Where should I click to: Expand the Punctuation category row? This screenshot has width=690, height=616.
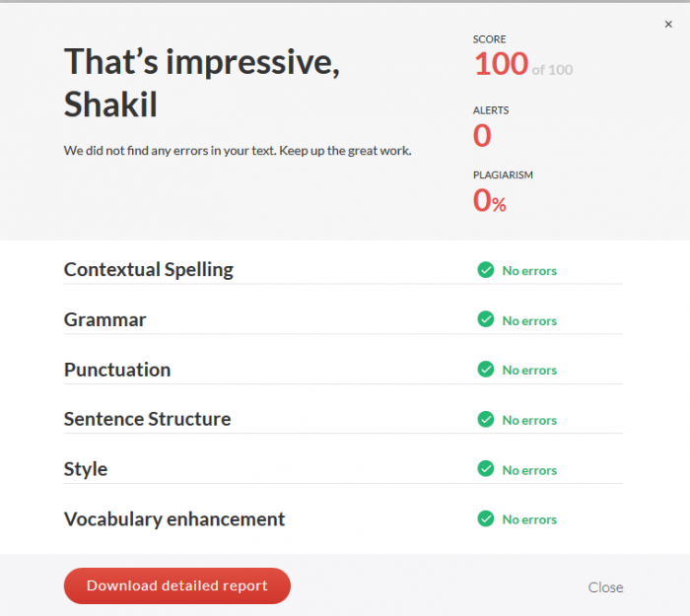(117, 370)
